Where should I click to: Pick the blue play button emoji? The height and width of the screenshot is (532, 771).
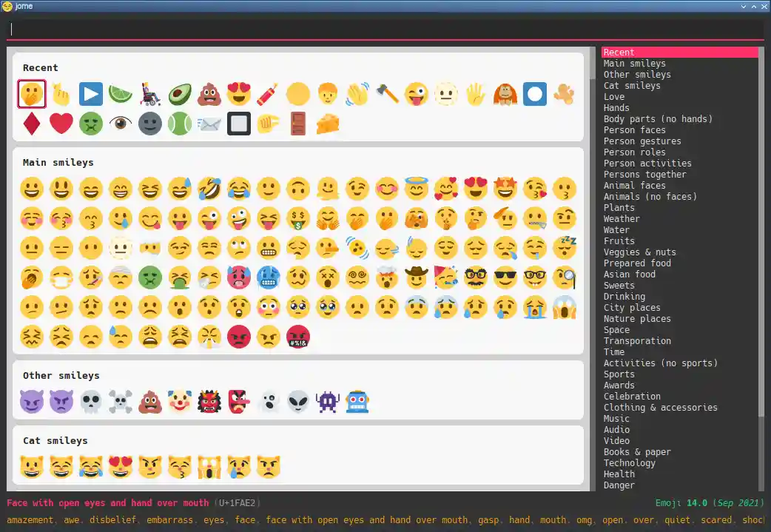(91, 94)
